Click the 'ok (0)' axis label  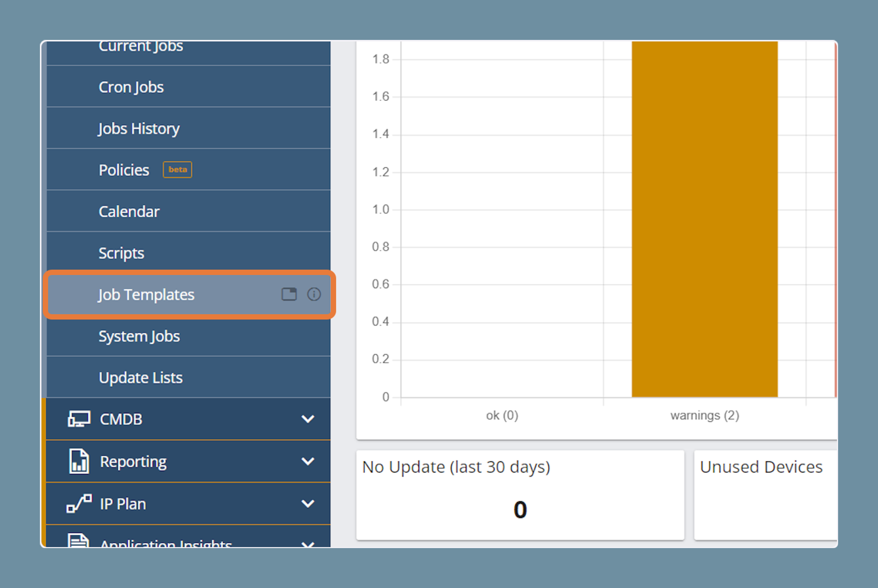pos(502,416)
